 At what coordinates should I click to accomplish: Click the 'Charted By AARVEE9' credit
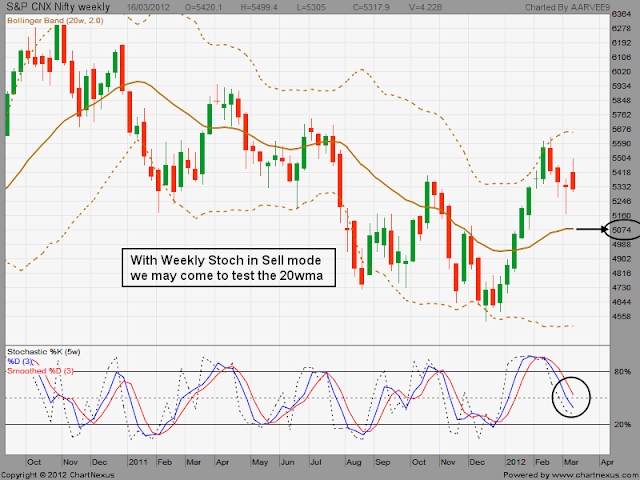pyautogui.click(x=567, y=7)
